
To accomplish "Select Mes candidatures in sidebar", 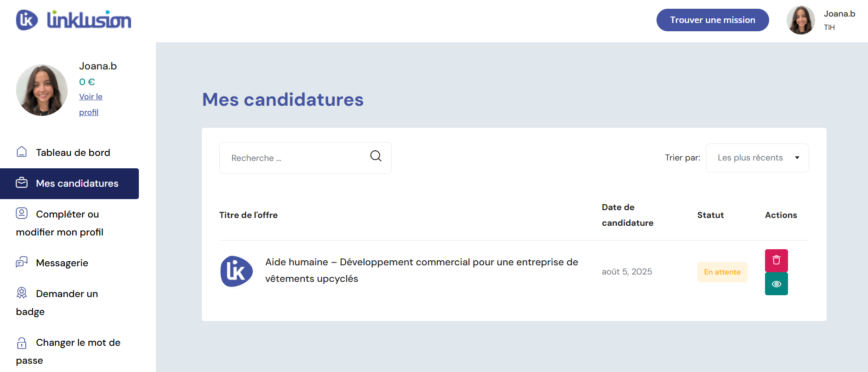I will [69, 183].
